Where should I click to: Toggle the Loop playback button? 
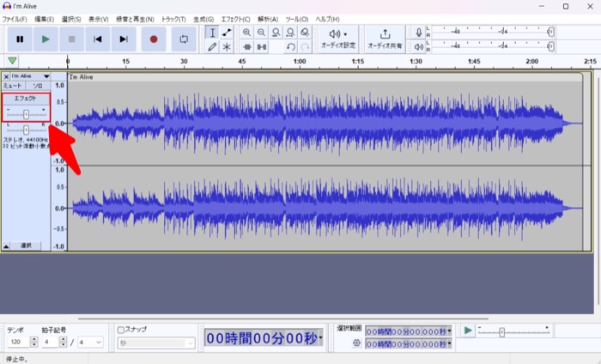click(x=184, y=39)
